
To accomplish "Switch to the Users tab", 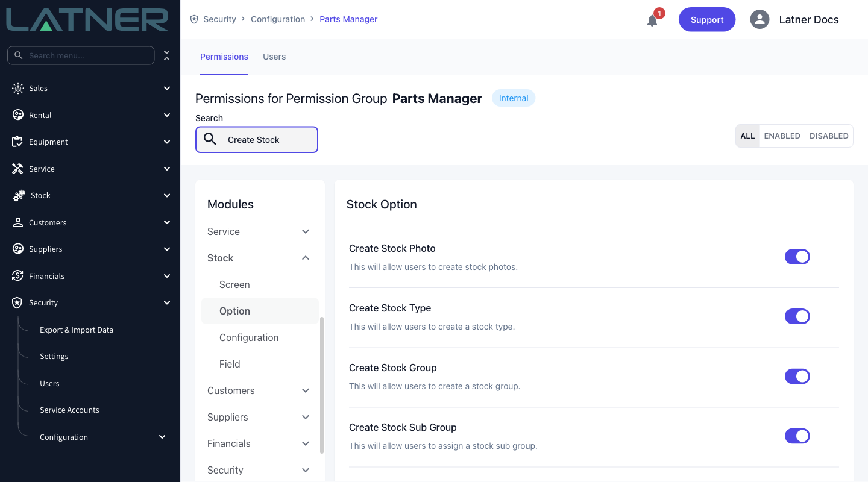I will (x=274, y=57).
